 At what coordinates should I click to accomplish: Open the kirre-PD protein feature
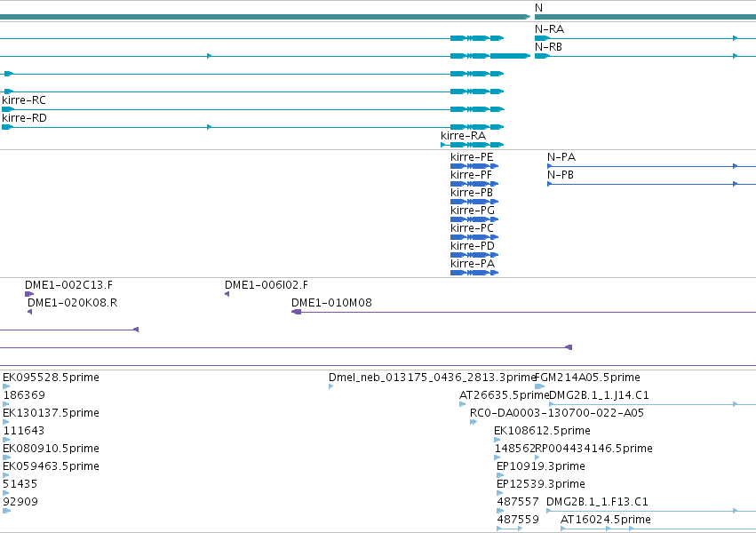point(474,255)
